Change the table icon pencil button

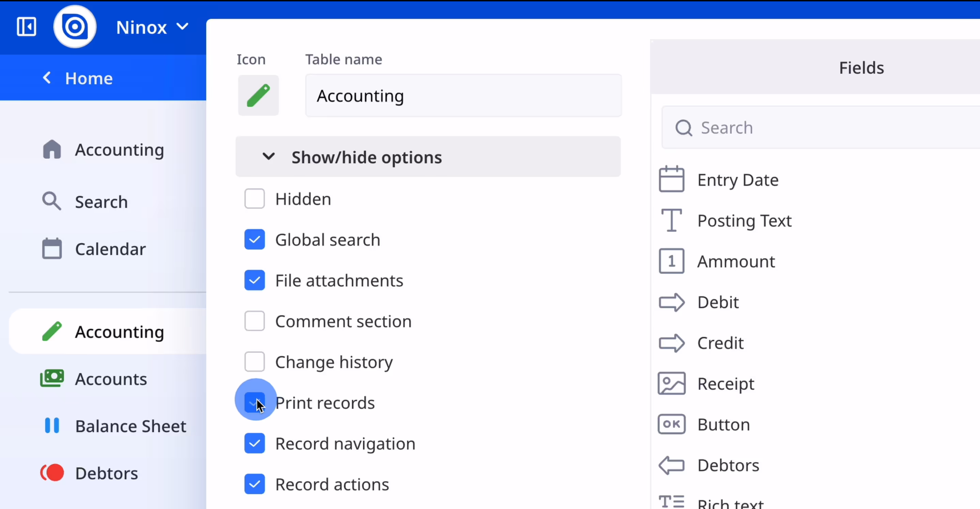(x=258, y=95)
